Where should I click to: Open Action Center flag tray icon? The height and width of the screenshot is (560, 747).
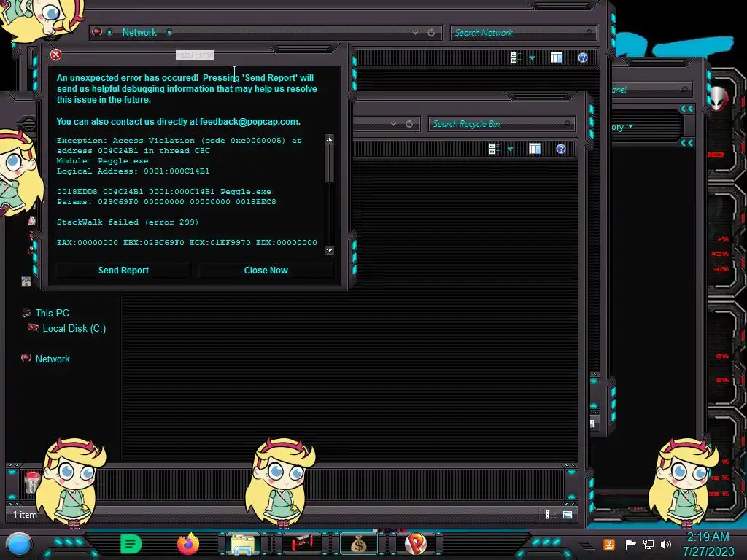tap(630, 544)
